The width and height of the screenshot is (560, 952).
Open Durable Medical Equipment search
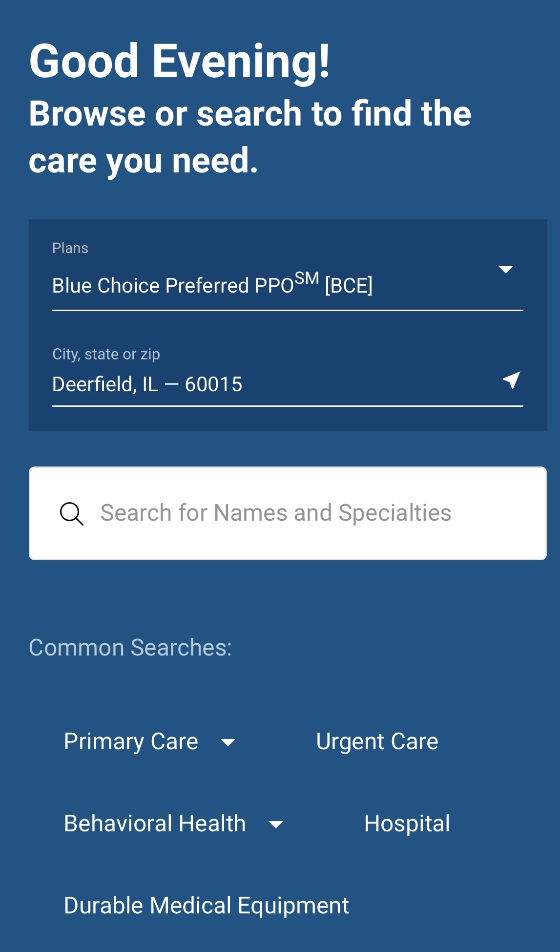coord(207,906)
